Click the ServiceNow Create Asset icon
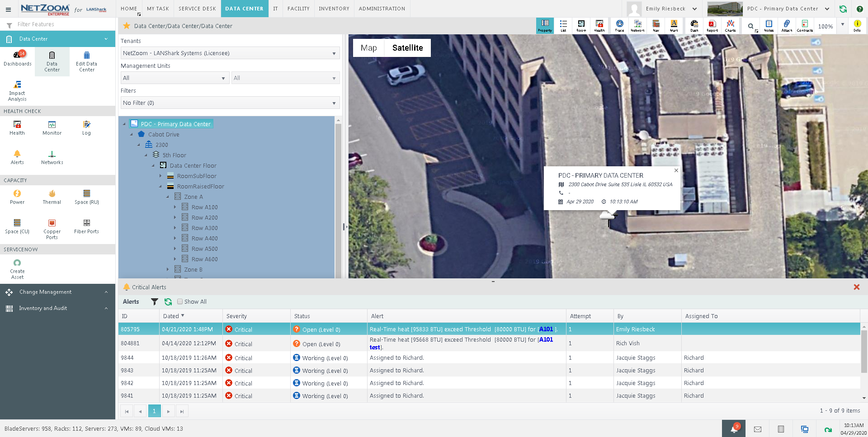868x437 pixels. (17, 269)
